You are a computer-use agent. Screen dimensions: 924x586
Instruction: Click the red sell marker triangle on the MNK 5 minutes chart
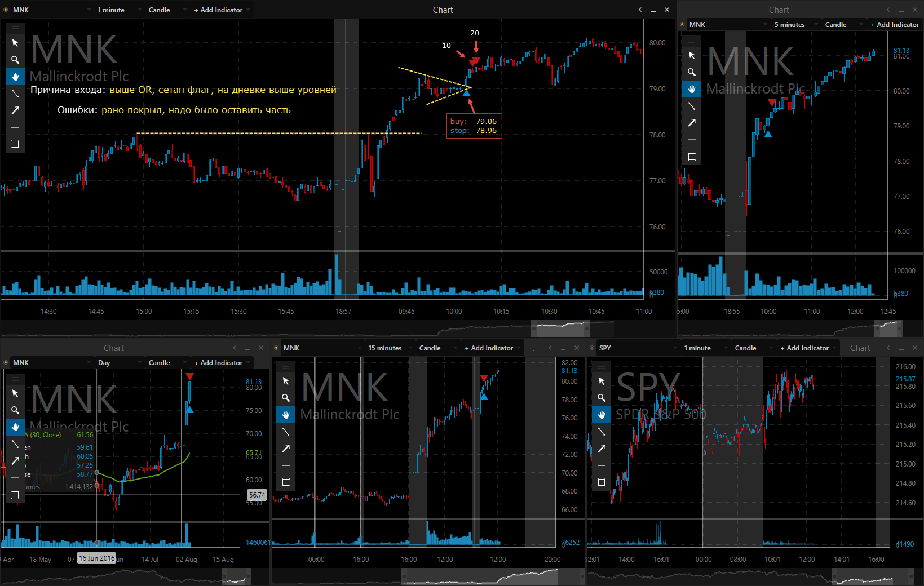click(772, 103)
